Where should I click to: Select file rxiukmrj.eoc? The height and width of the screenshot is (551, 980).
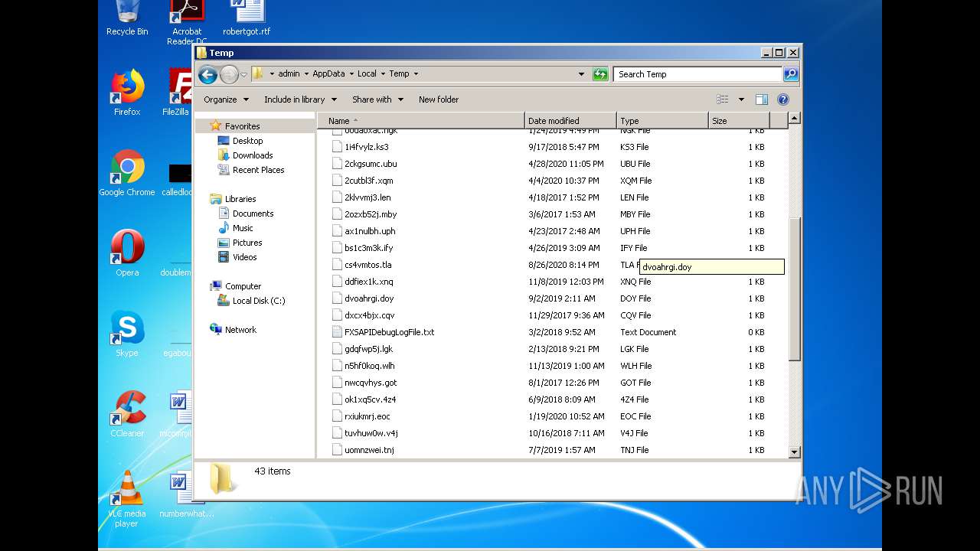367,416
